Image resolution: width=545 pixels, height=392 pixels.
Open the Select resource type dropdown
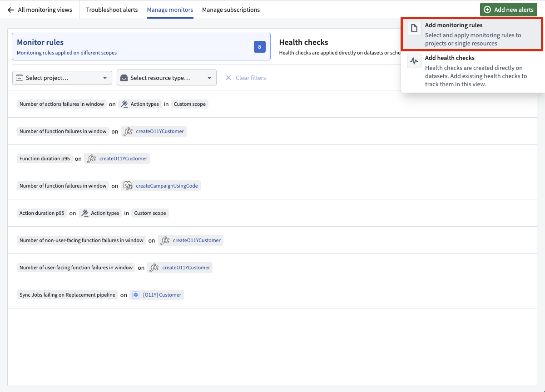pyautogui.click(x=166, y=77)
